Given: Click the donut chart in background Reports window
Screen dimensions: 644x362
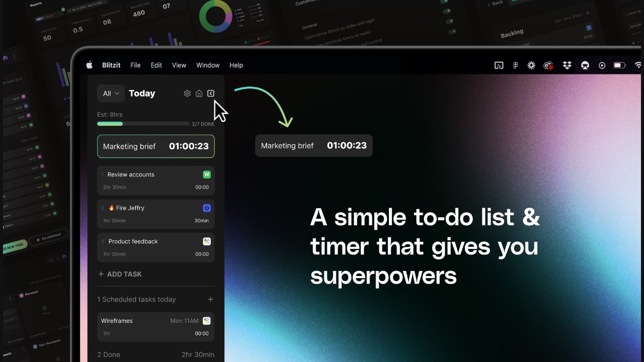Looking at the screenshot, I should click(215, 16).
